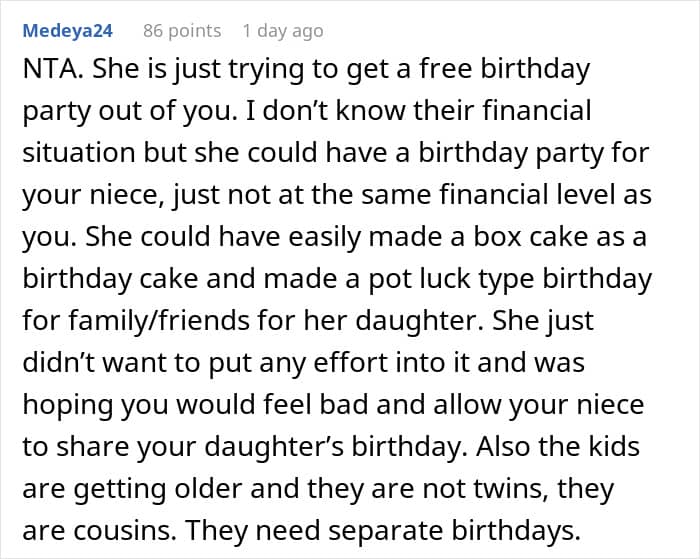The height and width of the screenshot is (559, 700).
Task: Click the words 'same financial level as'
Action: (506, 195)
